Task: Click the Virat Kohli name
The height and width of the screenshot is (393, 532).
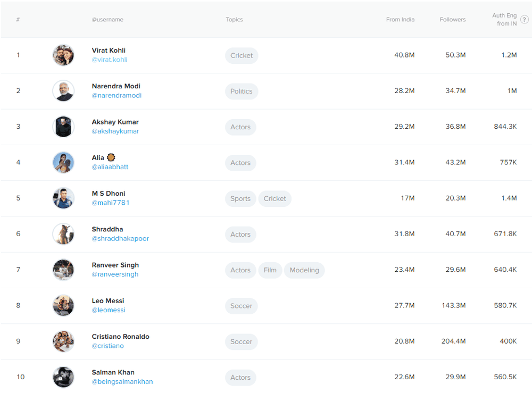Action: (x=109, y=51)
